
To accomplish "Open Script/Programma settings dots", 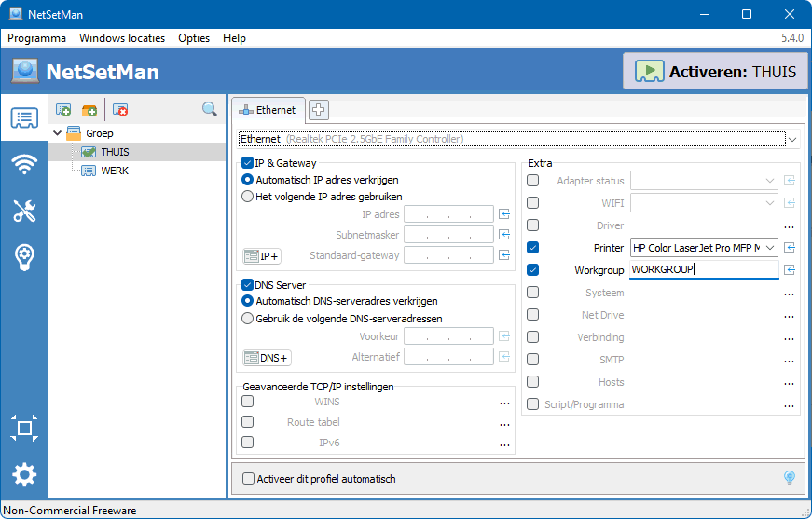I will tap(789, 405).
